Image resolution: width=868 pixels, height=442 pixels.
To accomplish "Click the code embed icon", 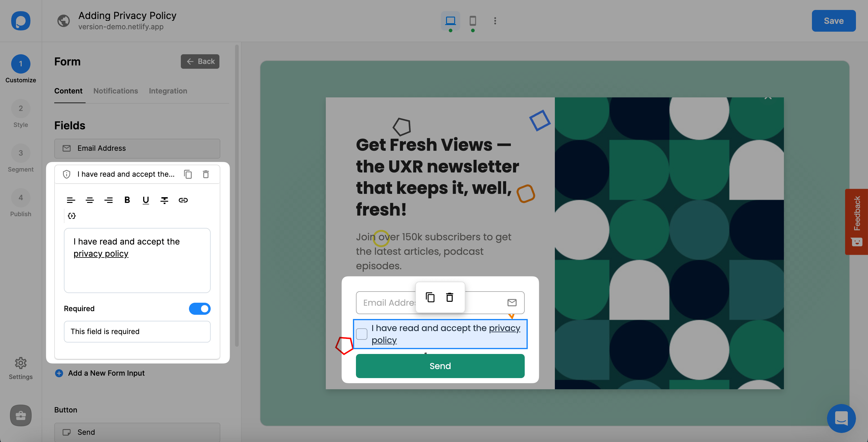I will coord(71,215).
